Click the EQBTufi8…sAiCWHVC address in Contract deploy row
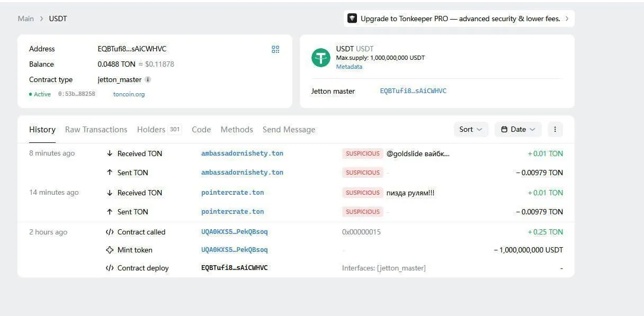Image resolution: width=644 pixels, height=316 pixels. pos(235,268)
